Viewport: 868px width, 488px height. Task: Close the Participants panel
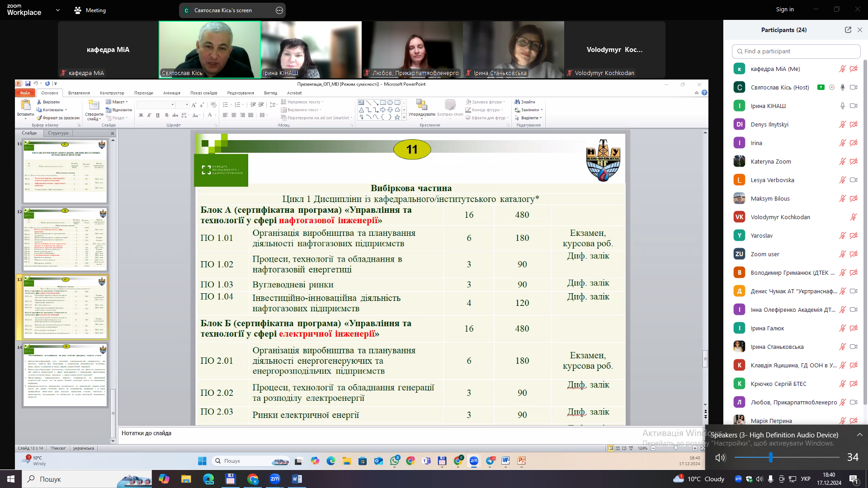click(x=859, y=30)
